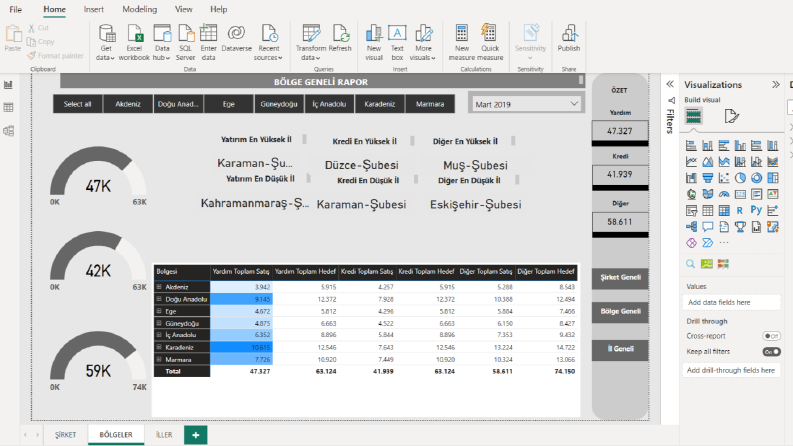Expand the Marmara matrix row

[159, 360]
